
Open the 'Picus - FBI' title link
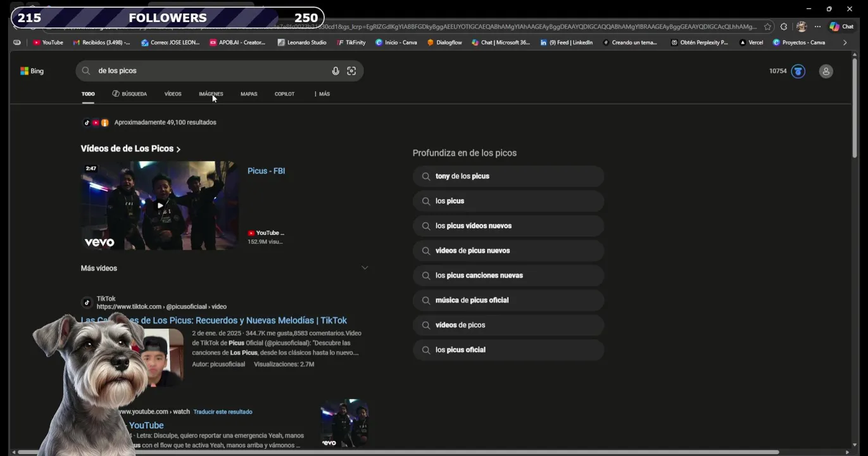pyautogui.click(x=266, y=171)
